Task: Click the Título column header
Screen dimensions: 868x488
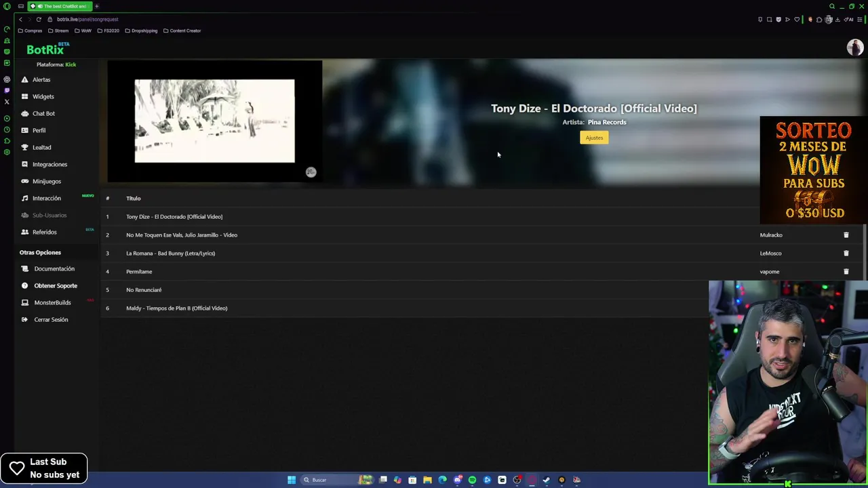Action: pyautogui.click(x=133, y=198)
